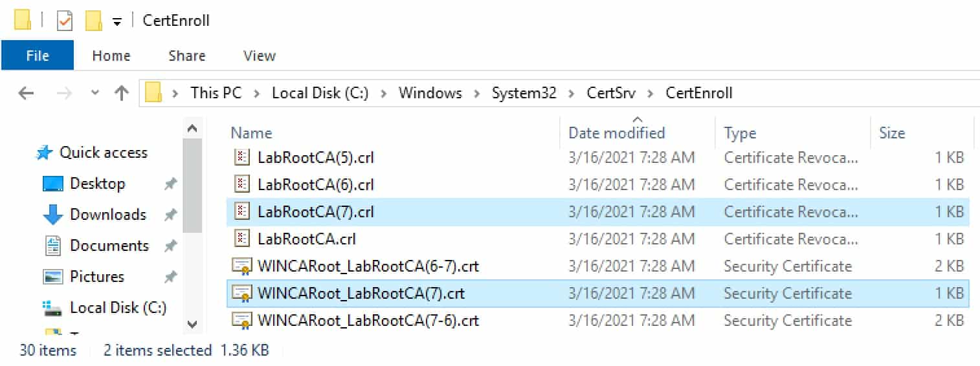Viewport: 980px width, 366px height.
Task: Click the navigation pane scrollbar down arrow
Action: click(192, 324)
